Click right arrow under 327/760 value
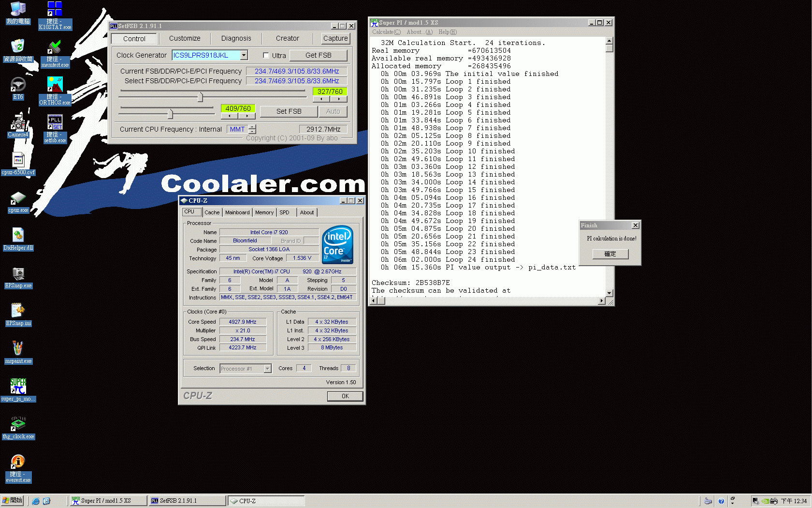Image resolution: width=812 pixels, height=508 pixels. click(339, 99)
